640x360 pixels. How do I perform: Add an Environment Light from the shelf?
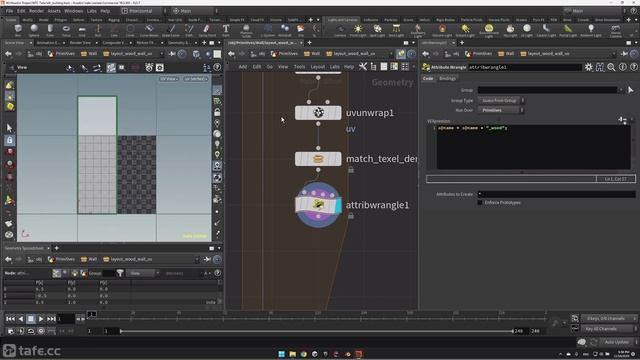point(489,30)
